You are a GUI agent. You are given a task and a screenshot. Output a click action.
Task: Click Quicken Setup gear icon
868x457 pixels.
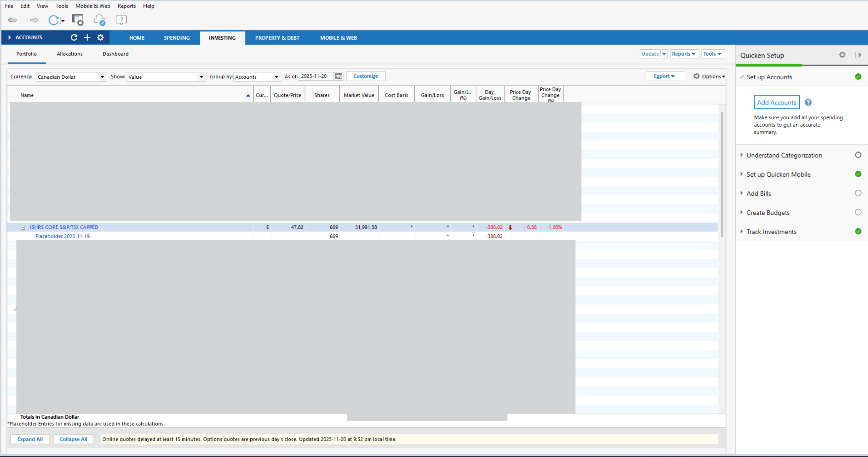(842, 55)
